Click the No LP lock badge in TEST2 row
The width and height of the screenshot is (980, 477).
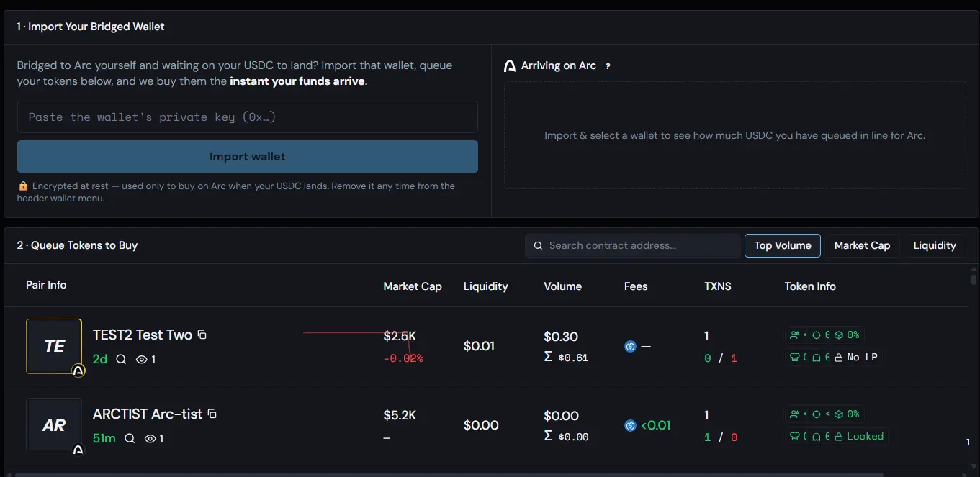pyautogui.click(x=855, y=357)
